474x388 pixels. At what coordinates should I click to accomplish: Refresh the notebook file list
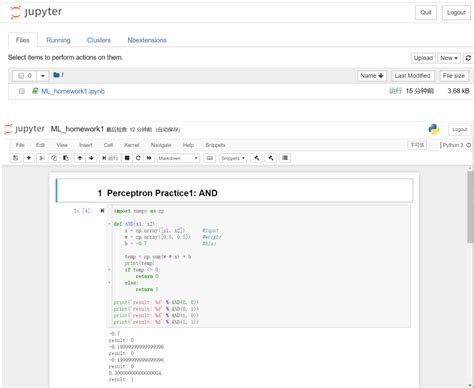(468, 58)
